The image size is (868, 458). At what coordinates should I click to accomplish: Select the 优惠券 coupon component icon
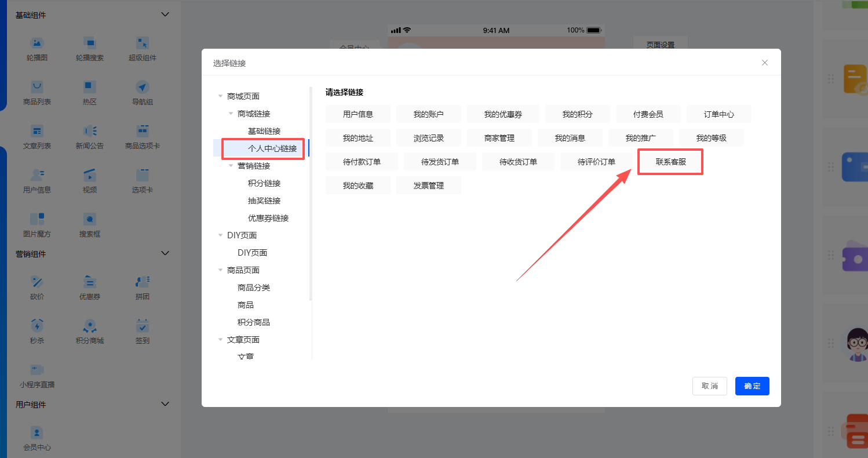coord(89,282)
